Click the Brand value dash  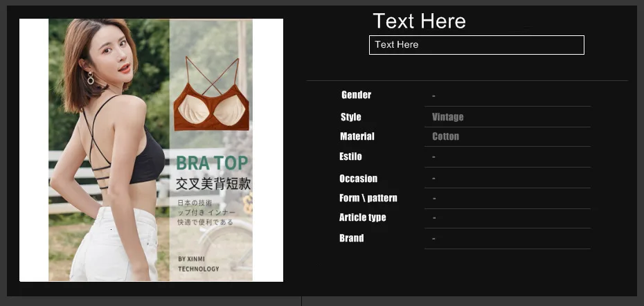pos(433,239)
